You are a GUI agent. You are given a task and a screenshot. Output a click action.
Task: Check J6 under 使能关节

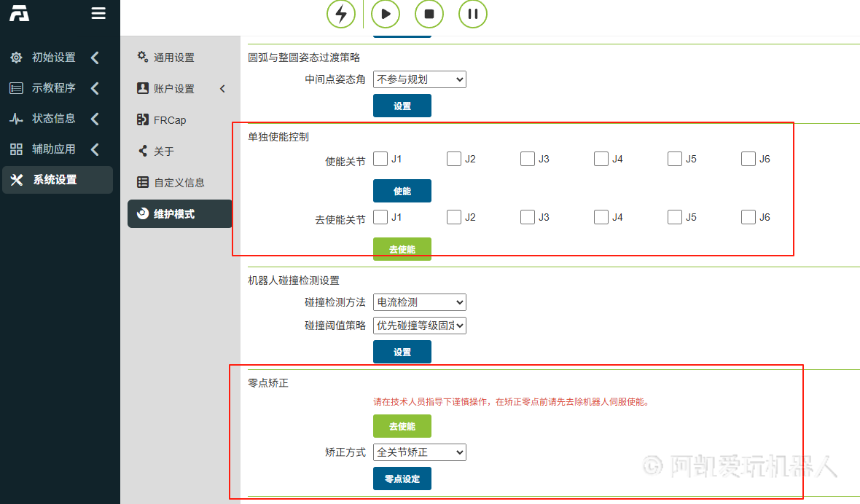(x=748, y=159)
